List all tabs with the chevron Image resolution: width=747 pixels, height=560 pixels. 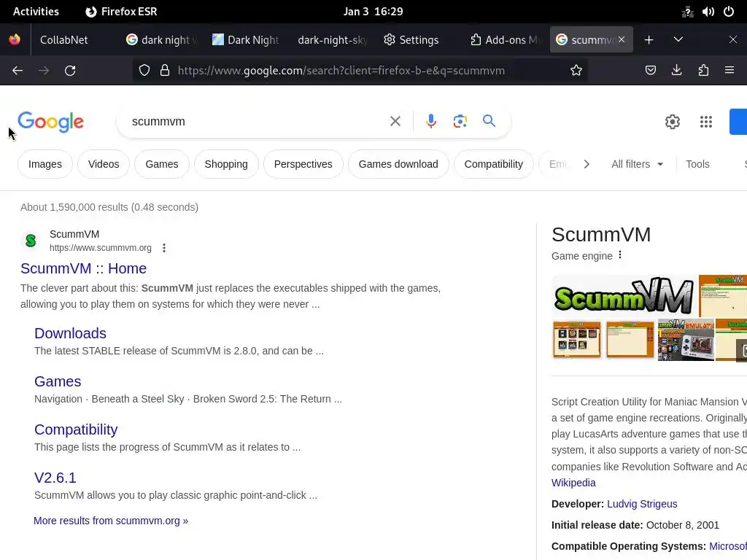point(678,40)
